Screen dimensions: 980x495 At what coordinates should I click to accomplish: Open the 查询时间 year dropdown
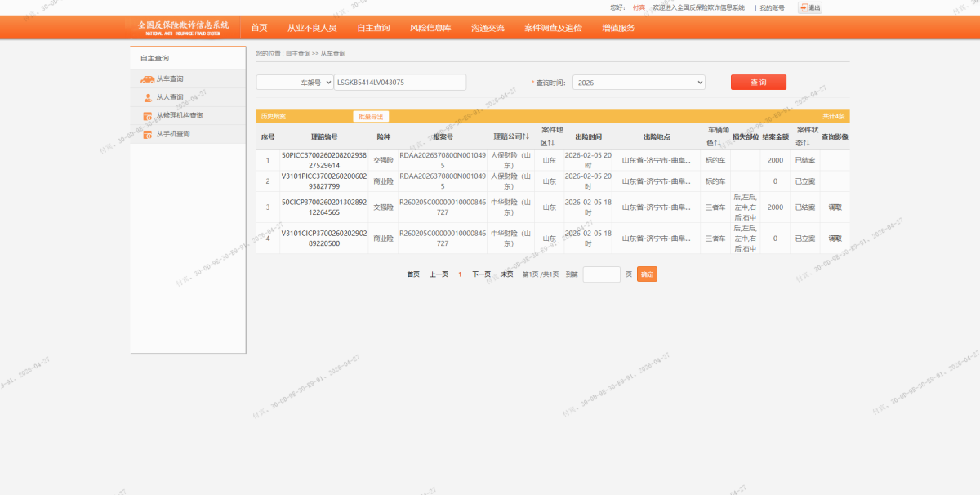point(639,82)
